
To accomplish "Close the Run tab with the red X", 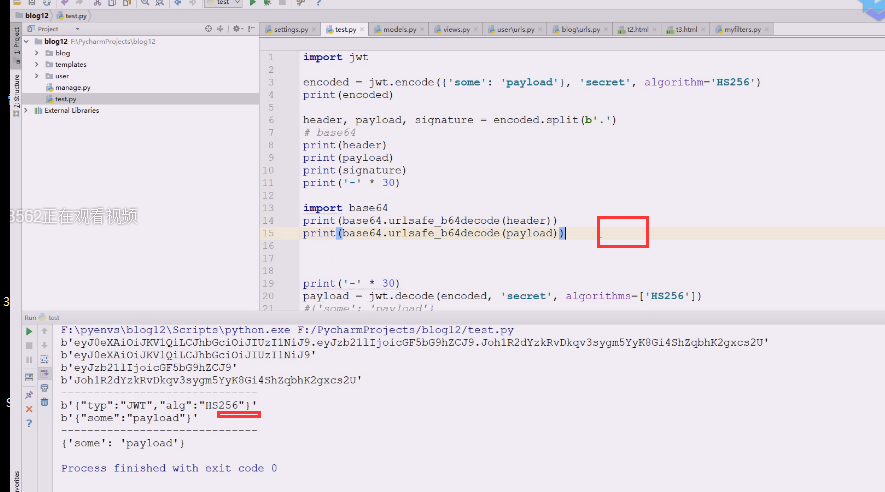I will coord(29,409).
